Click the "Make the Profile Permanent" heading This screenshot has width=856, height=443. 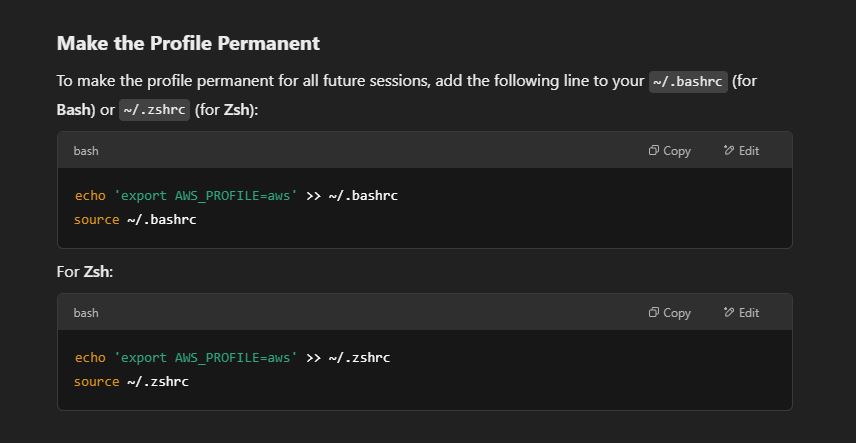pyautogui.click(x=188, y=43)
